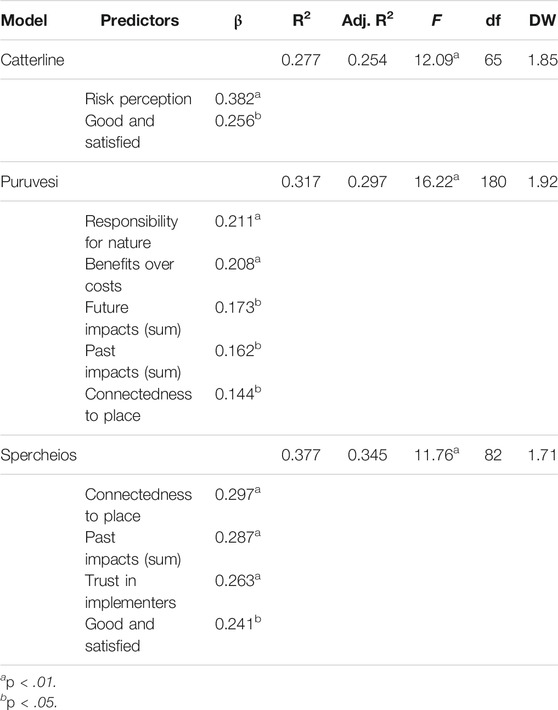Click the Risk perception predictor
Screen dimensions: 558x710
pos(138,99)
